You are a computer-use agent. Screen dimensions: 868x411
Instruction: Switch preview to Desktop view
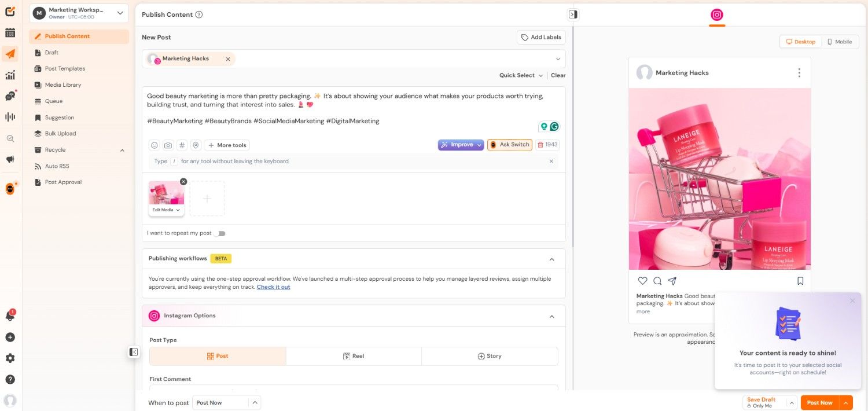pyautogui.click(x=800, y=42)
